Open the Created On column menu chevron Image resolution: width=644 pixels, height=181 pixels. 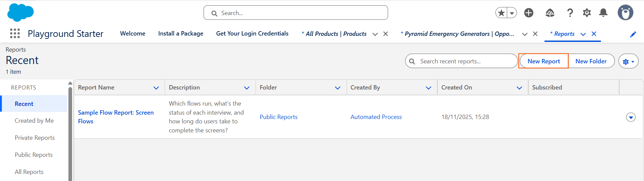[x=520, y=88]
